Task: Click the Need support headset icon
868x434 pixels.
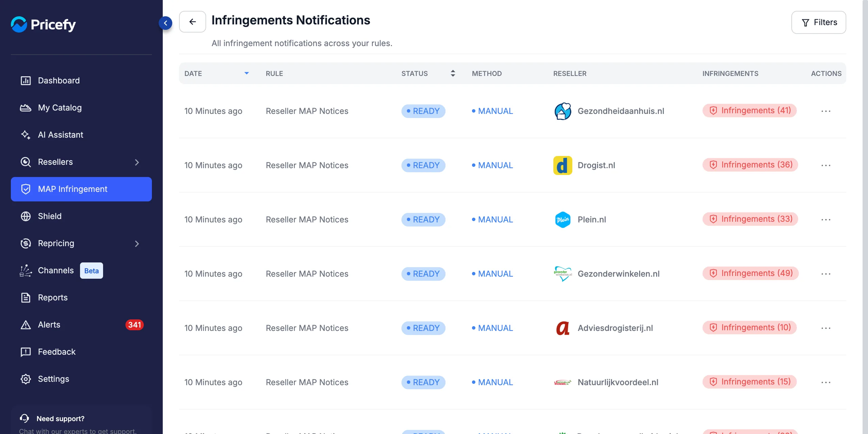Action: (24, 418)
